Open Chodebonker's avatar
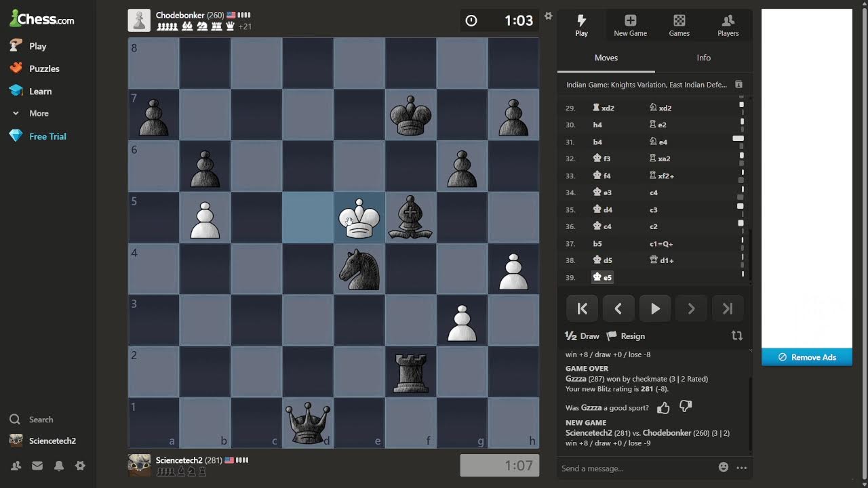 click(139, 20)
